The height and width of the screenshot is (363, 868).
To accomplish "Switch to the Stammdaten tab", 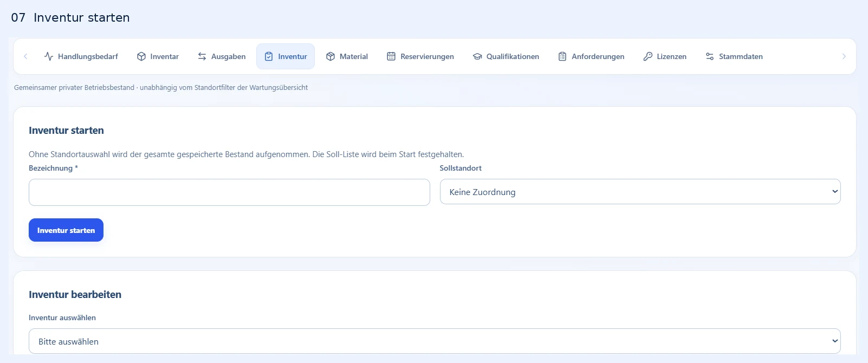I will coord(734,56).
